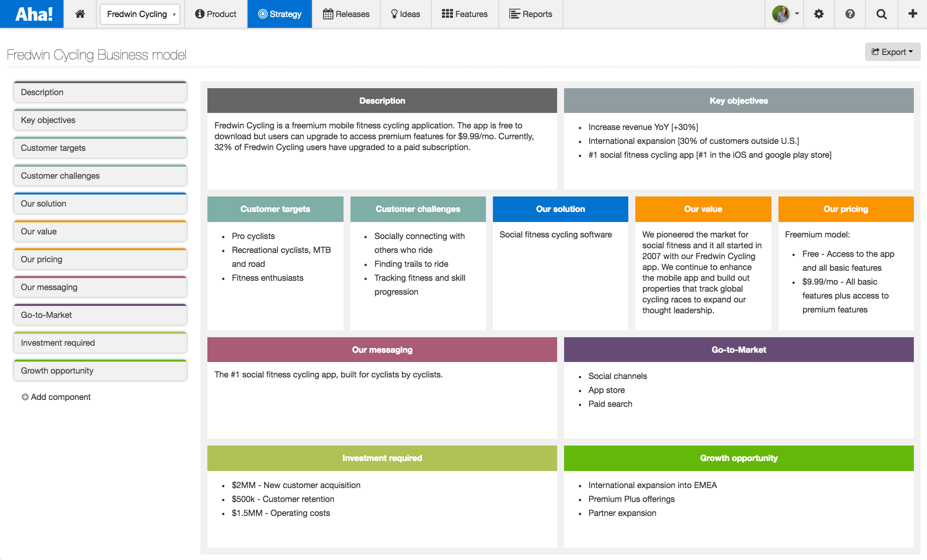Viewport: 927px width, 560px height.
Task: Click the Key objectives card header
Action: click(739, 101)
